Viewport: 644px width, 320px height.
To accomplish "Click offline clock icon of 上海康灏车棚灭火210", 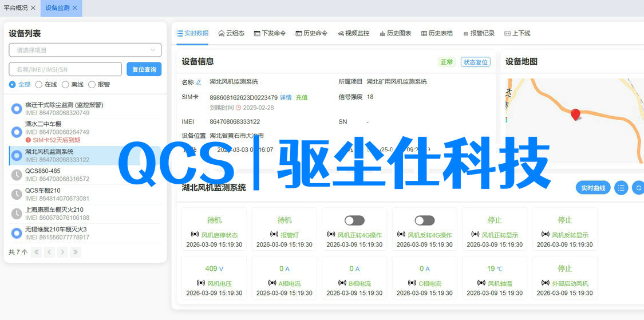I will 17,214.
